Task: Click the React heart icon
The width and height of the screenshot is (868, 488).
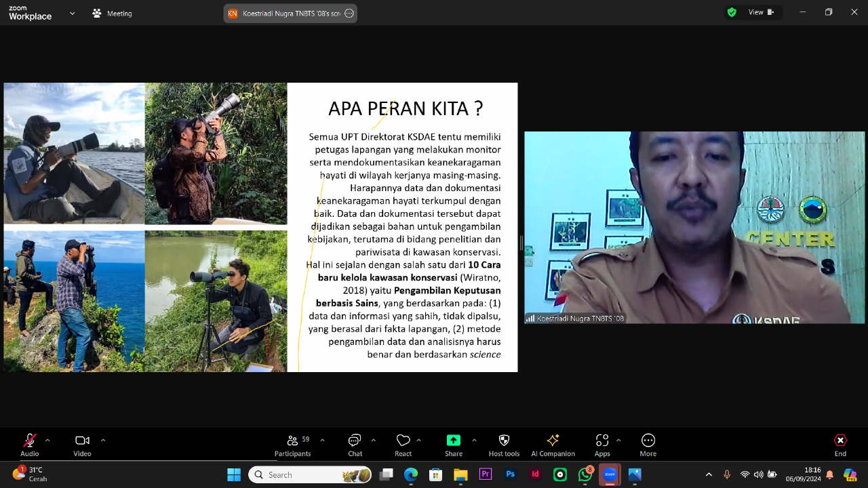Action: tap(403, 445)
